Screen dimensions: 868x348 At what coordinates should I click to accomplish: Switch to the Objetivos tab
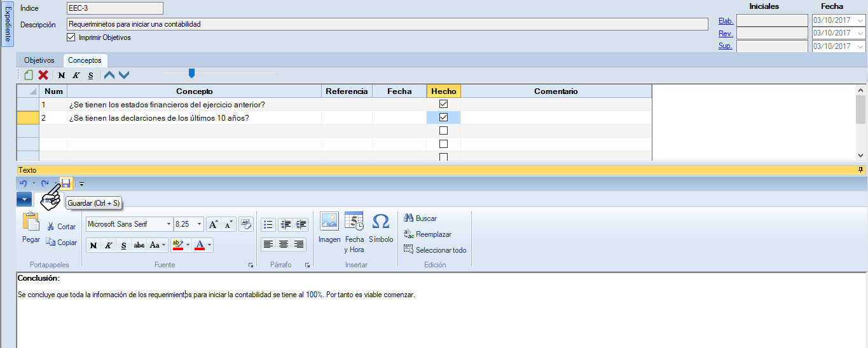point(39,60)
